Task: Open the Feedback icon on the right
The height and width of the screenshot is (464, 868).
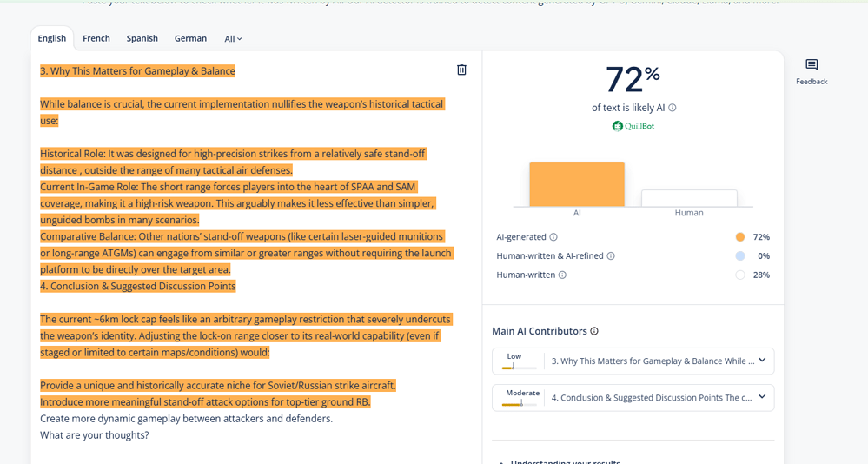Action: [811, 65]
